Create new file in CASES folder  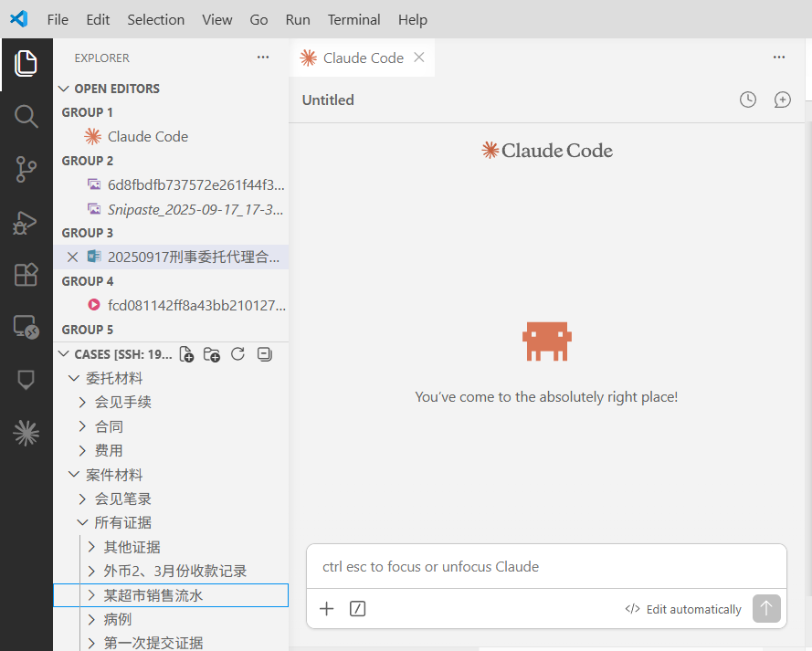click(186, 354)
